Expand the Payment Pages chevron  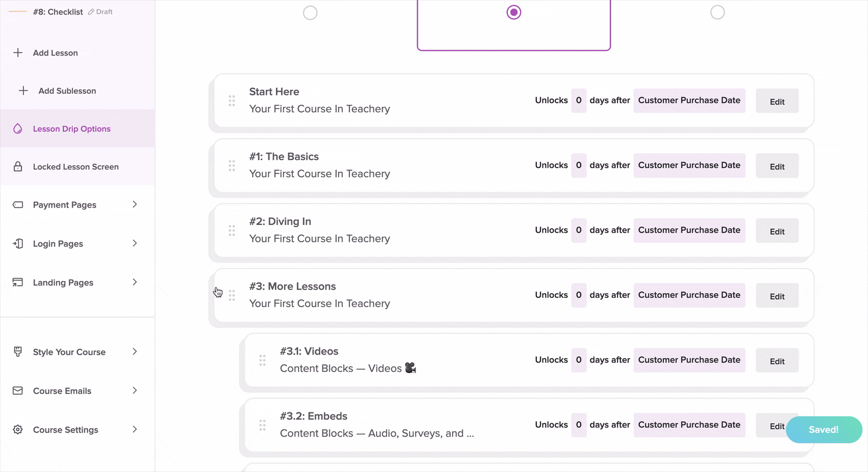coord(135,204)
